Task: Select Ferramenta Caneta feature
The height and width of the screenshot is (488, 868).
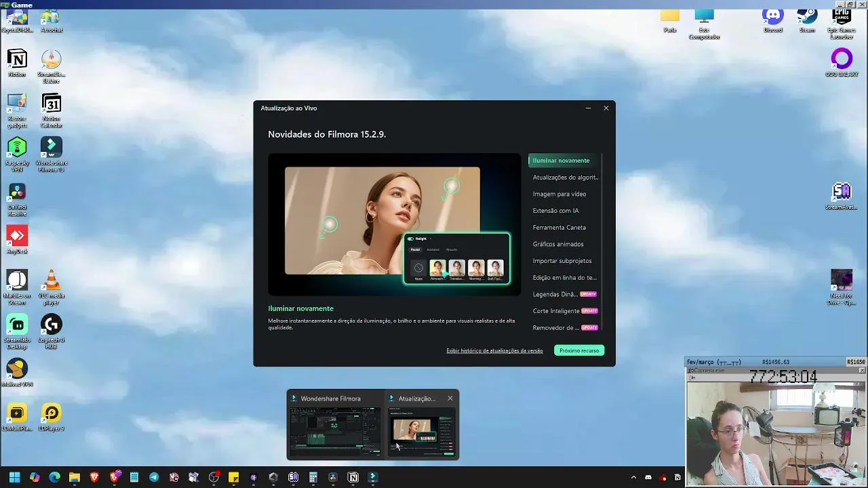Action: coord(559,228)
